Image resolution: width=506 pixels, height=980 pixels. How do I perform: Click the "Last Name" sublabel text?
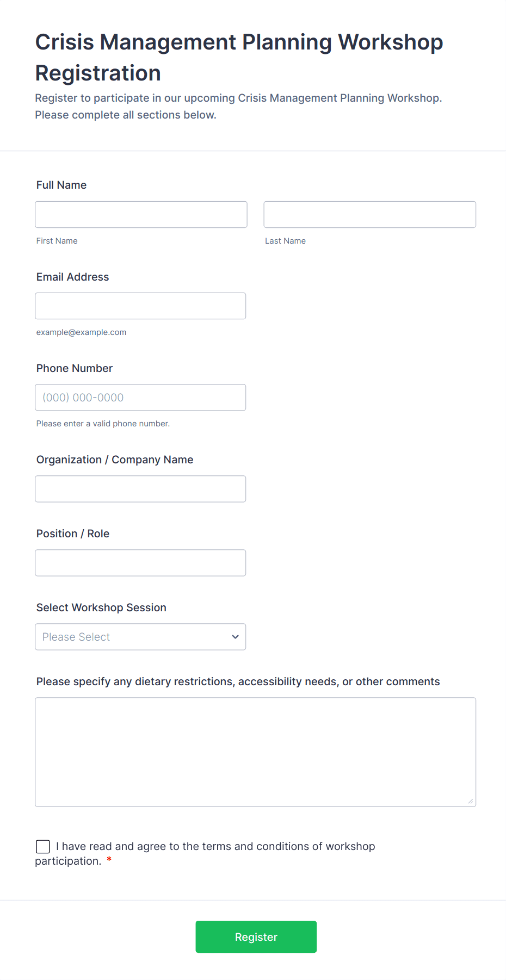click(x=285, y=241)
